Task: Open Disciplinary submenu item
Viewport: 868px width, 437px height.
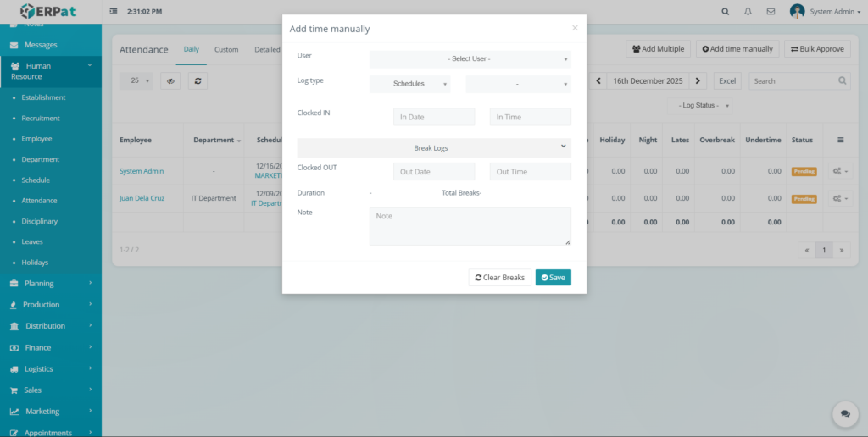Action: tap(39, 221)
